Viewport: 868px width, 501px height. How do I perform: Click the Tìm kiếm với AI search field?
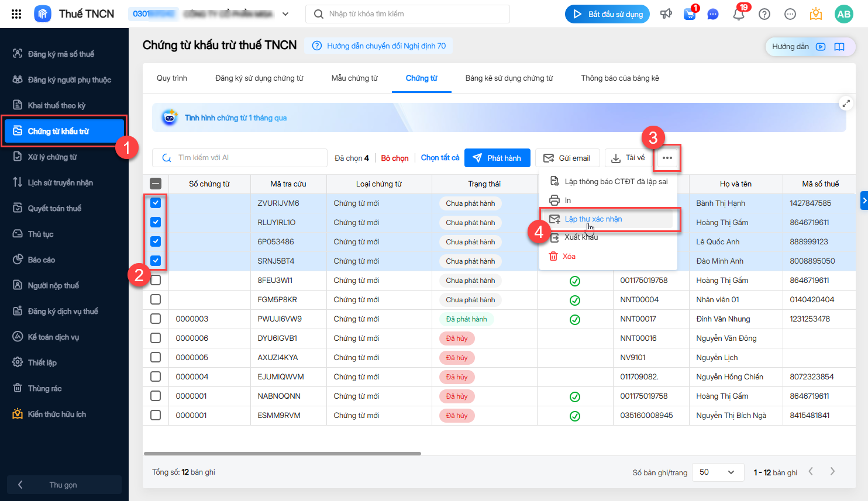(x=246, y=158)
